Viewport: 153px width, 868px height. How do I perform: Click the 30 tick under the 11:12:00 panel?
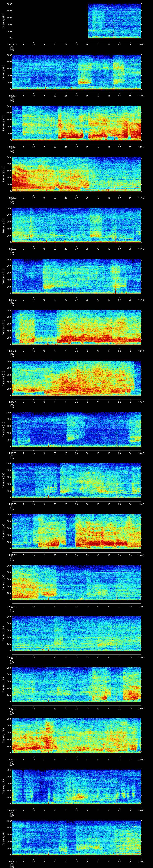point(76,198)
